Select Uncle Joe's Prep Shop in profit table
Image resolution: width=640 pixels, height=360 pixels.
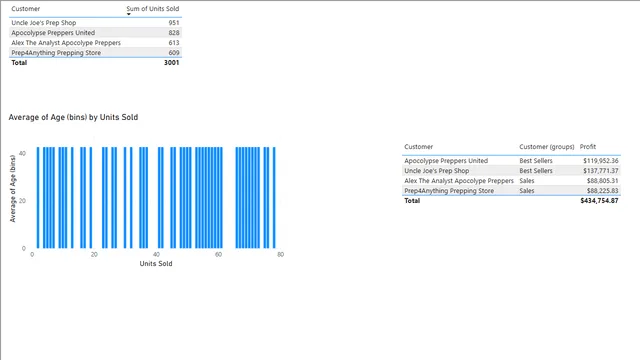(437, 171)
